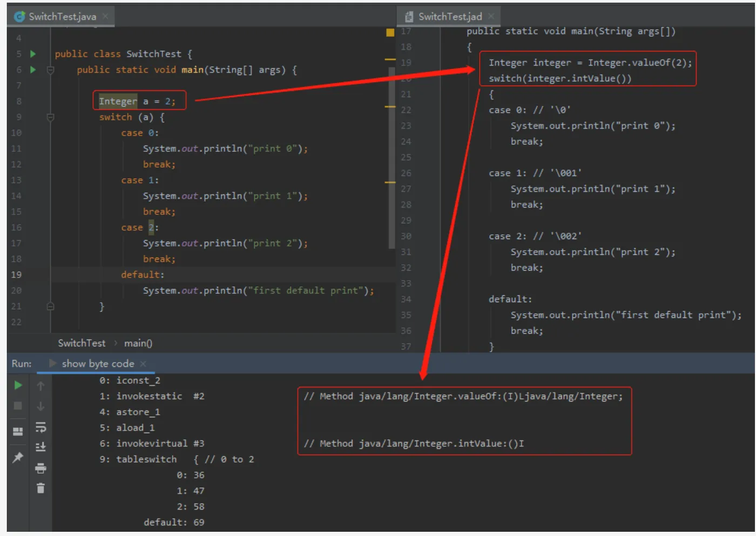This screenshot has height=536, width=756.
Task: Click line number 19 in left gutter
Action: (x=16, y=274)
